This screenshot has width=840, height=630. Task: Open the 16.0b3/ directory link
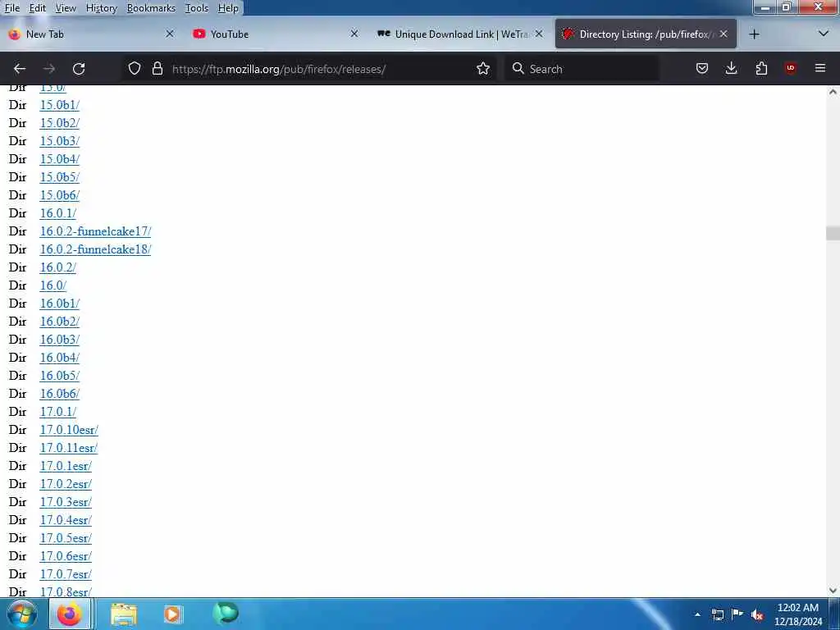click(x=59, y=340)
